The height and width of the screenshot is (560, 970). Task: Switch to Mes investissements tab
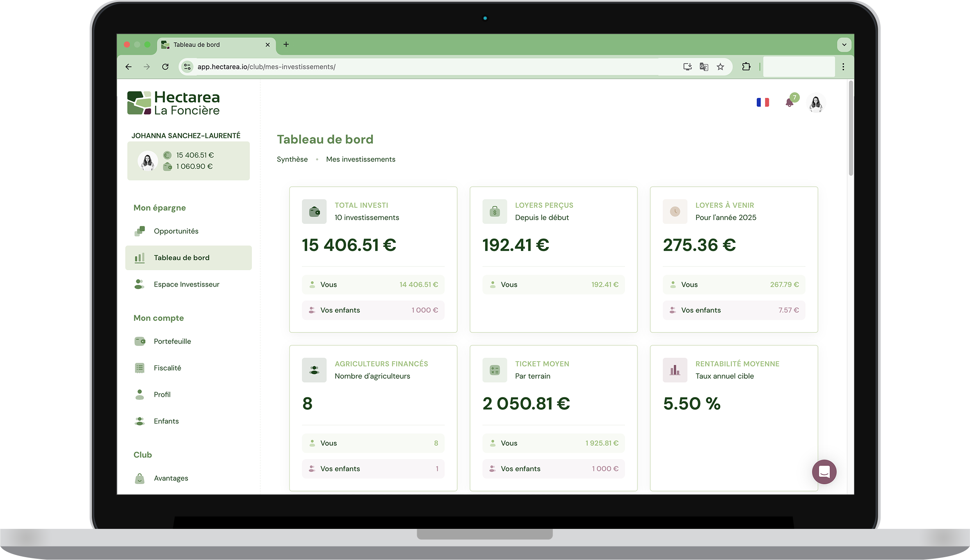[361, 159]
